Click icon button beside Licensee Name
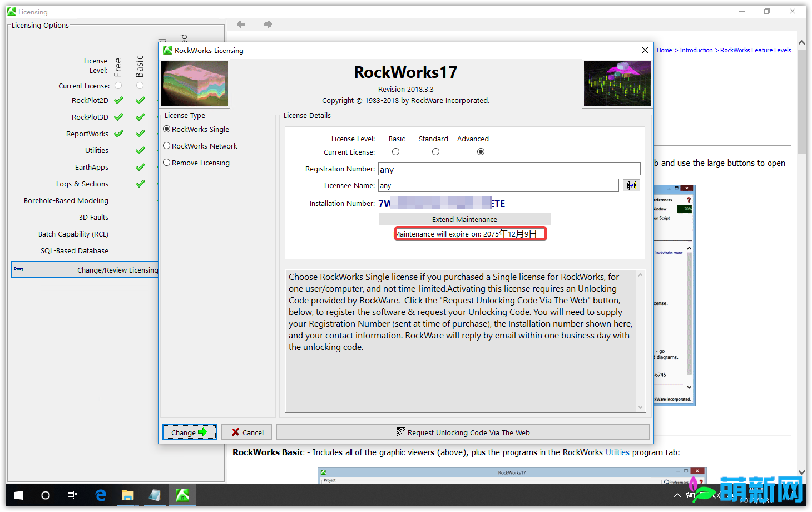Viewport: 812px width, 512px height. click(x=631, y=185)
